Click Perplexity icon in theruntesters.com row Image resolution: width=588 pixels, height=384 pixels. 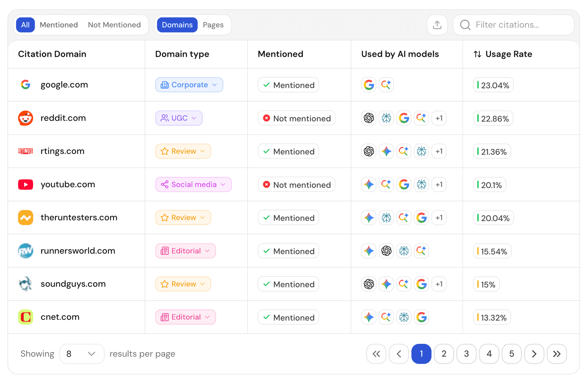[386, 218]
